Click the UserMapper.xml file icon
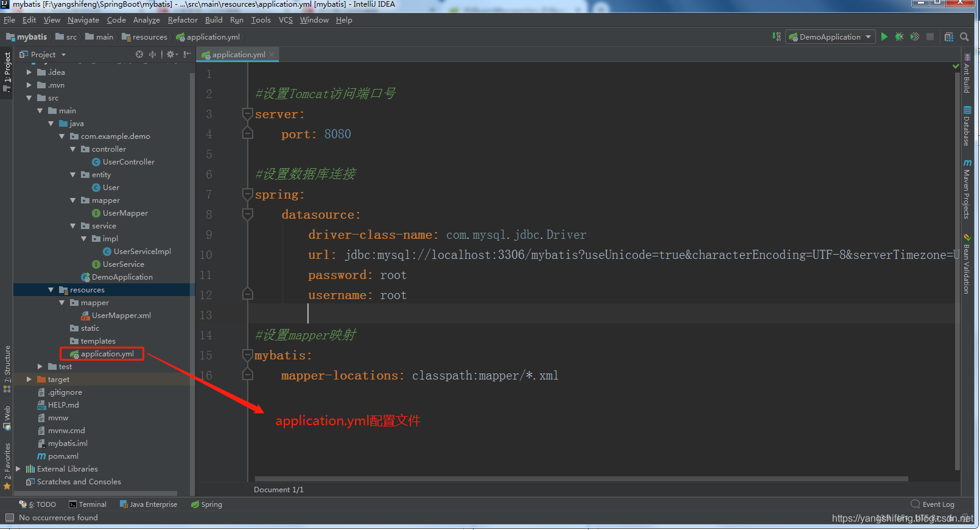Viewport: 980px width, 530px height. tap(85, 316)
